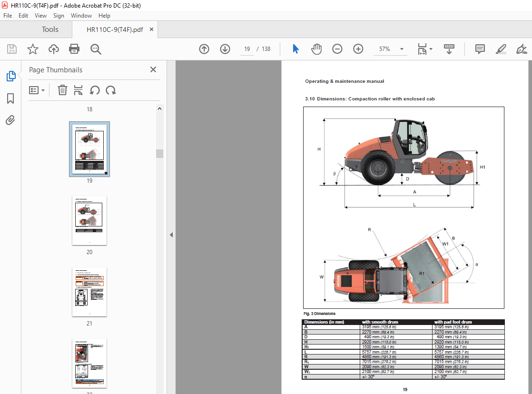Click the print pages thumbnail icon

coord(79,90)
